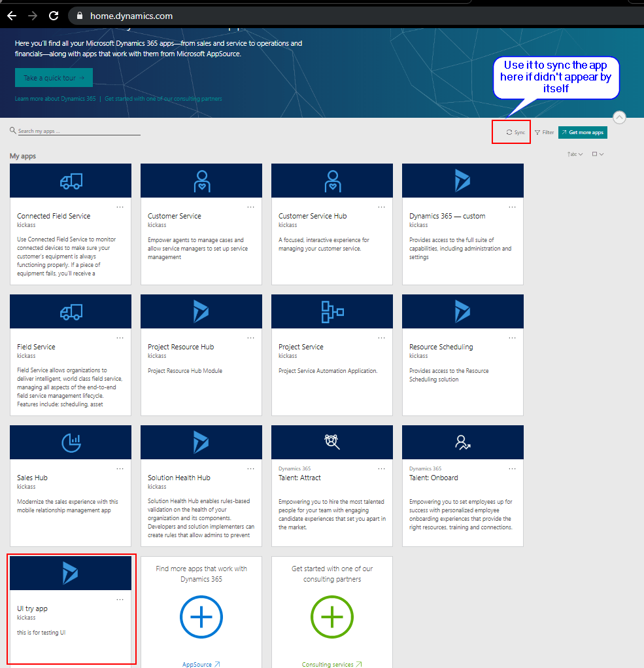
Task: Focus the Search my apps field
Action: click(x=78, y=131)
